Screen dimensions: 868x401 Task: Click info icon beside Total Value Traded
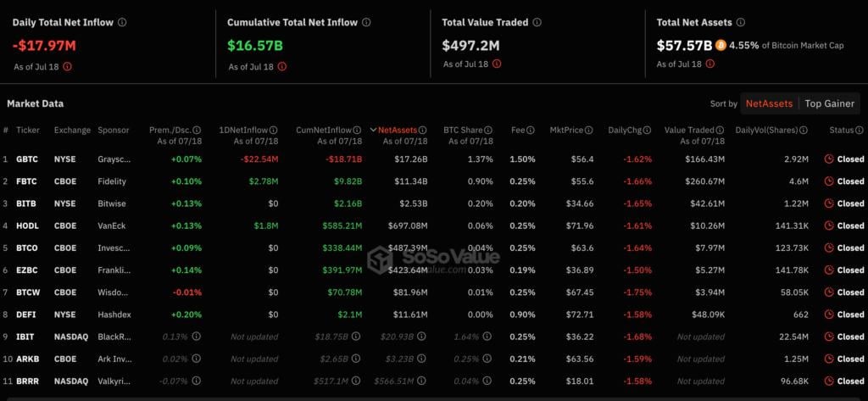tap(537, 23)
